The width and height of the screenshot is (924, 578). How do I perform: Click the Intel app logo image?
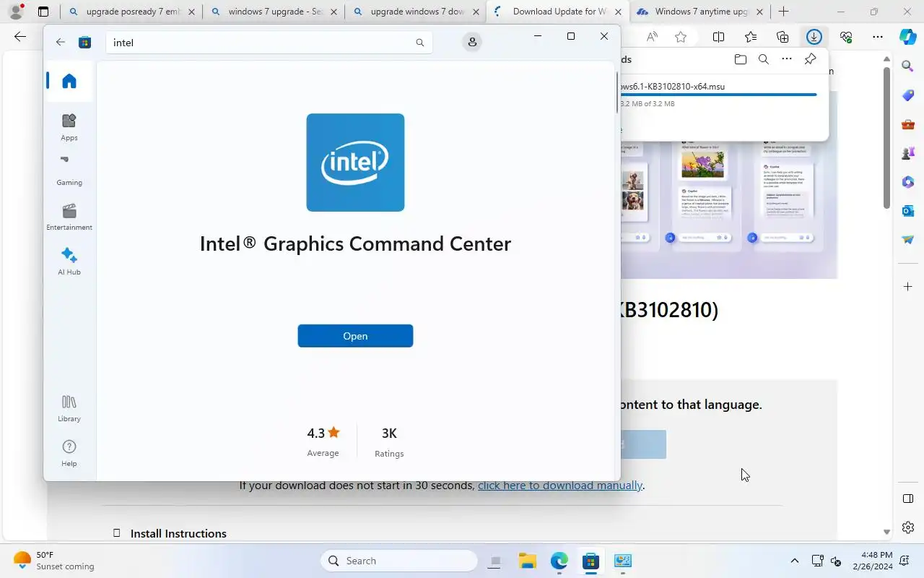[x=355, y=163]
